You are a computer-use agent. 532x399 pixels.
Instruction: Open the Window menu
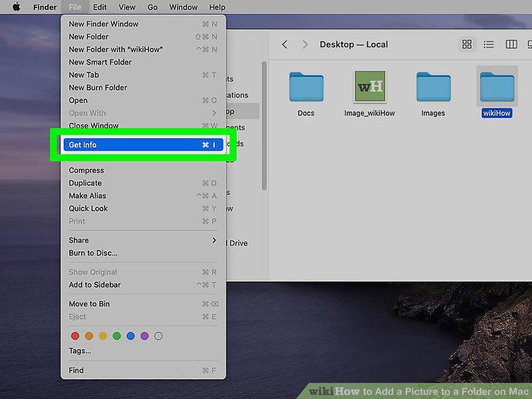point(183,7)
